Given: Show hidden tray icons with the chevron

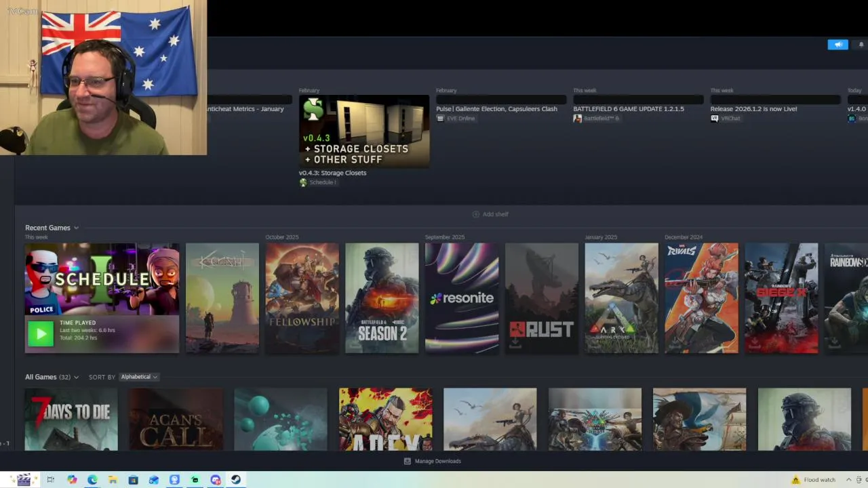Looking at the screenshot, I should tap(848, 480).
